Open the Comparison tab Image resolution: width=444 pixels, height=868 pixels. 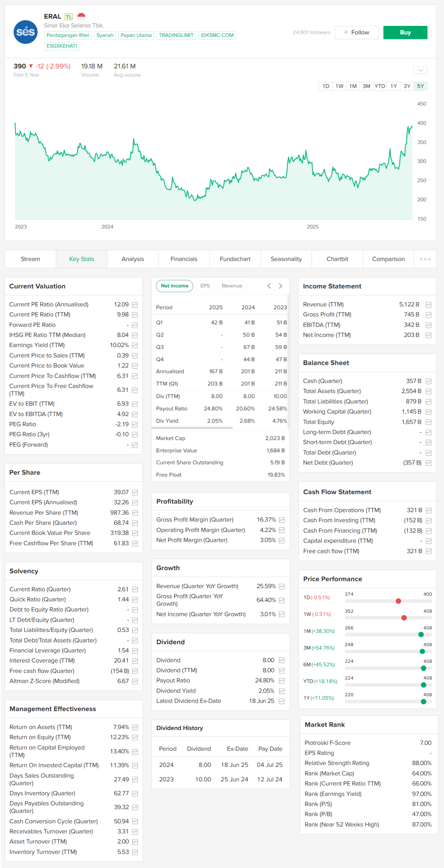[389, 259]
